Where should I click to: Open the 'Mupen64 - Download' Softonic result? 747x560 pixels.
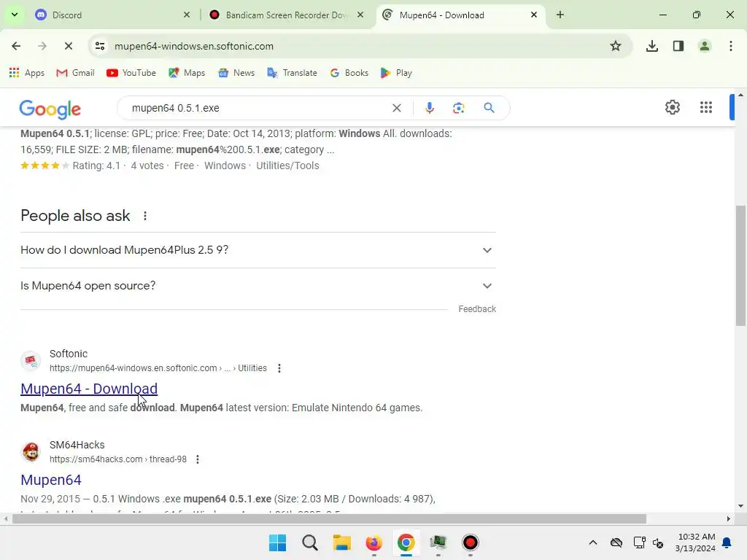[89, 389]
